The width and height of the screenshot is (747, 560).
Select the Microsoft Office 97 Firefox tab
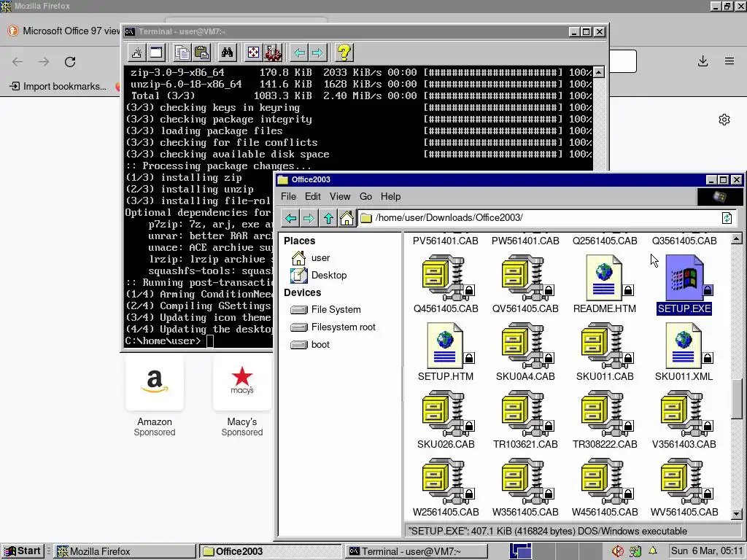pos(63,31)
